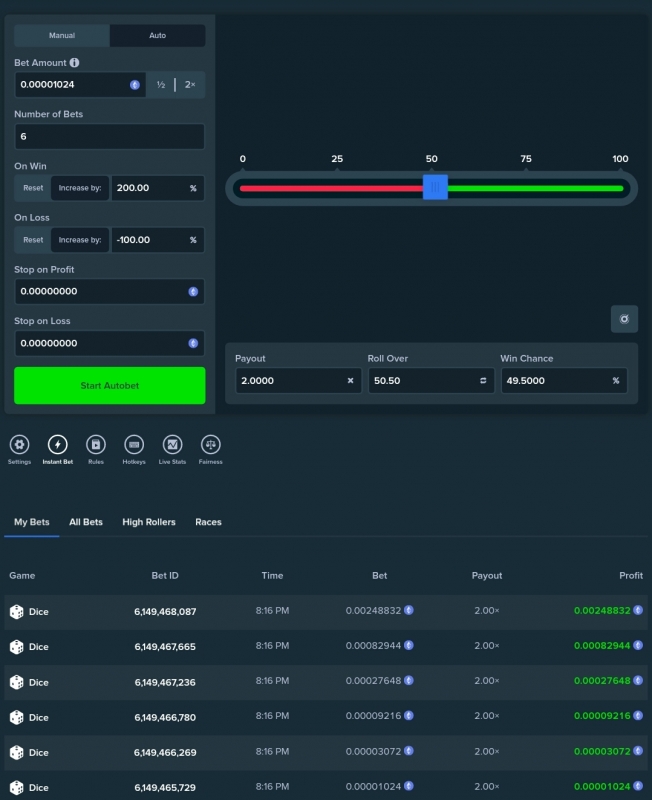Click bet value 0.00003072
Viewport: 652px width, 800px height.
[x=373, y=751]
